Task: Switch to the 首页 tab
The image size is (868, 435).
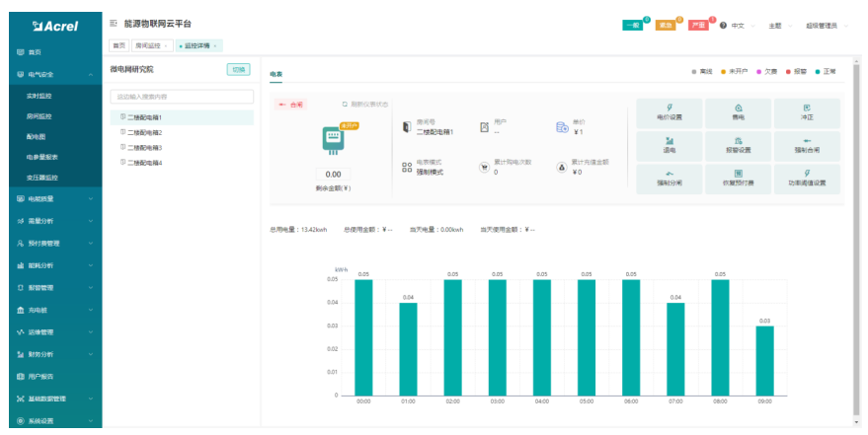Action: tap(118, 45)
